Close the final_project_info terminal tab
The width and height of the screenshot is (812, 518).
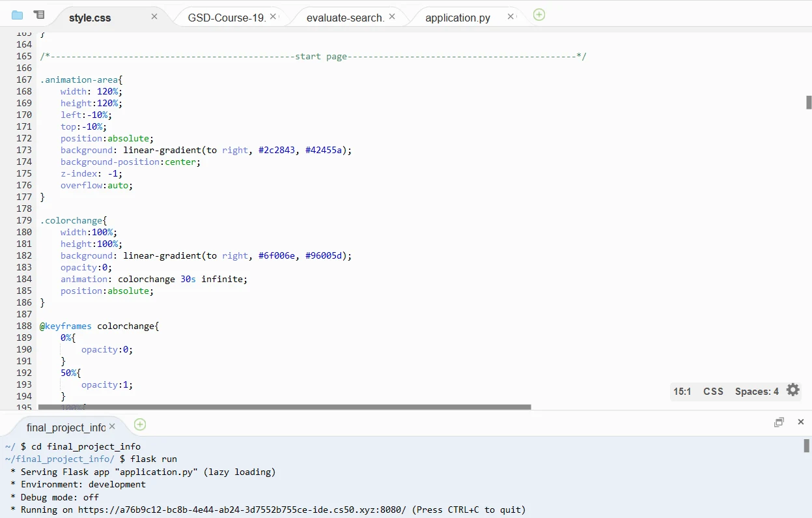112,426
